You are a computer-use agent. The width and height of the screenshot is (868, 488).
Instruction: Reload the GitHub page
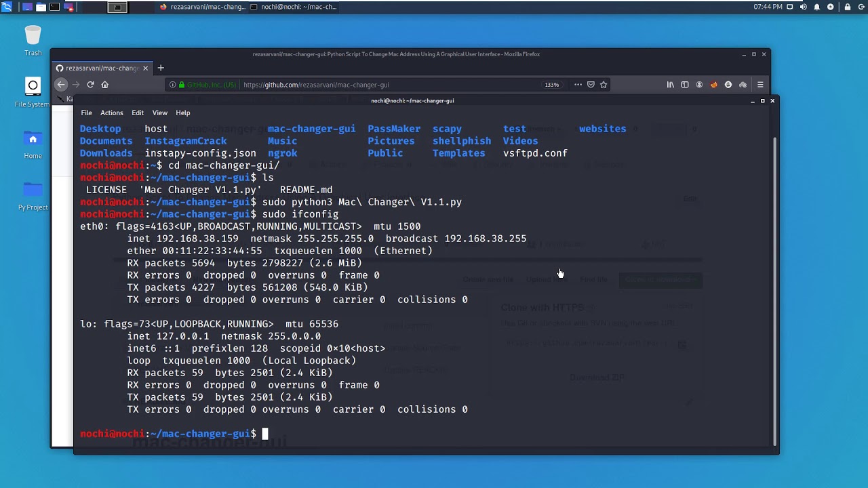click(x=90, y=85)
